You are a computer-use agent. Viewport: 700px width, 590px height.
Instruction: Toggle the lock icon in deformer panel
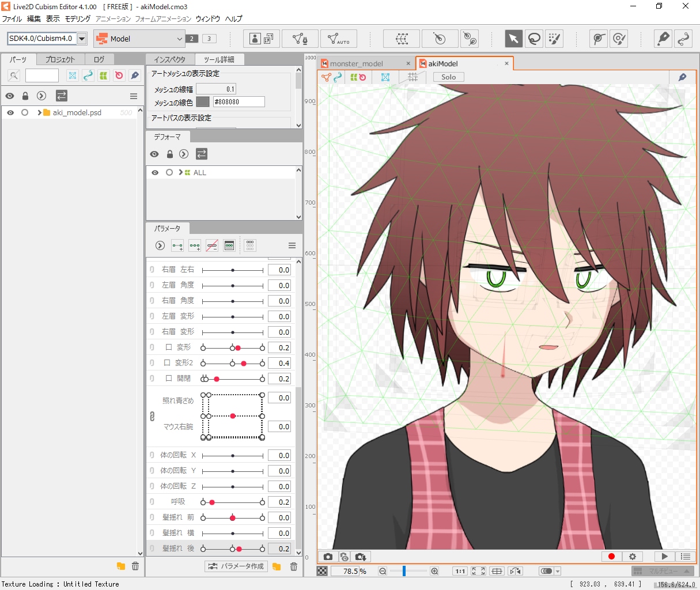[x=169, y=154]
